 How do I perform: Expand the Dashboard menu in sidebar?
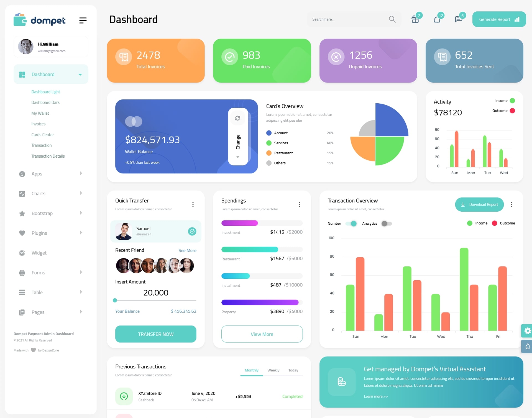point(79,74)
